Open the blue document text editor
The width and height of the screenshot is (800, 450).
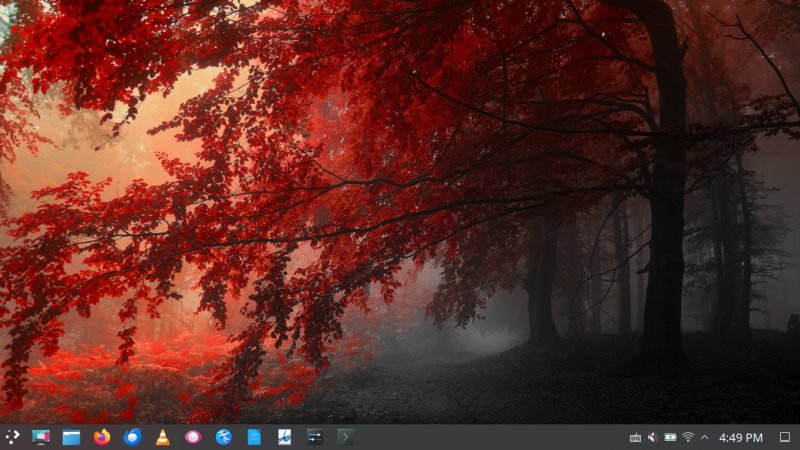[x=254, y=437]
